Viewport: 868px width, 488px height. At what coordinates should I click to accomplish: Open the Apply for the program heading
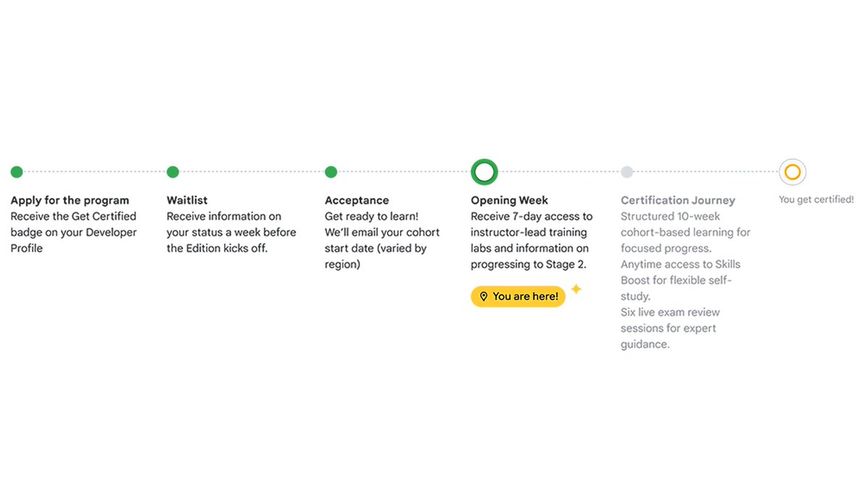click(x=69, y=200)
